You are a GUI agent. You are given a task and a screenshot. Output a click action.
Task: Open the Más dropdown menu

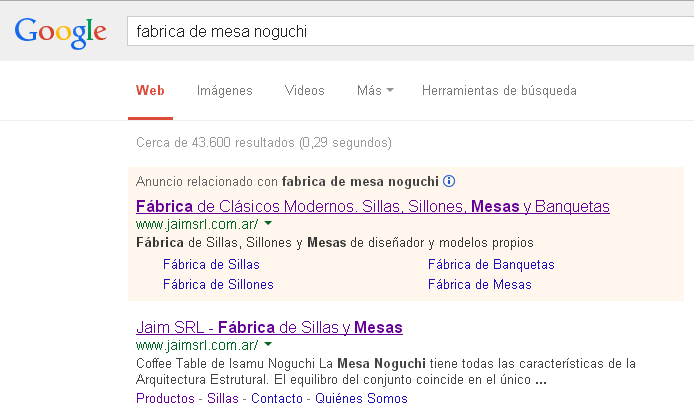pyautogui.click(x=375, y=90)
